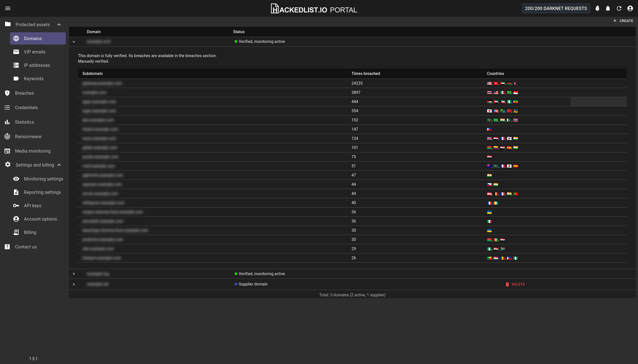Screen dimensions: 638x364
Task: Open the IP addresses section
Action: (x=37, y=65)
